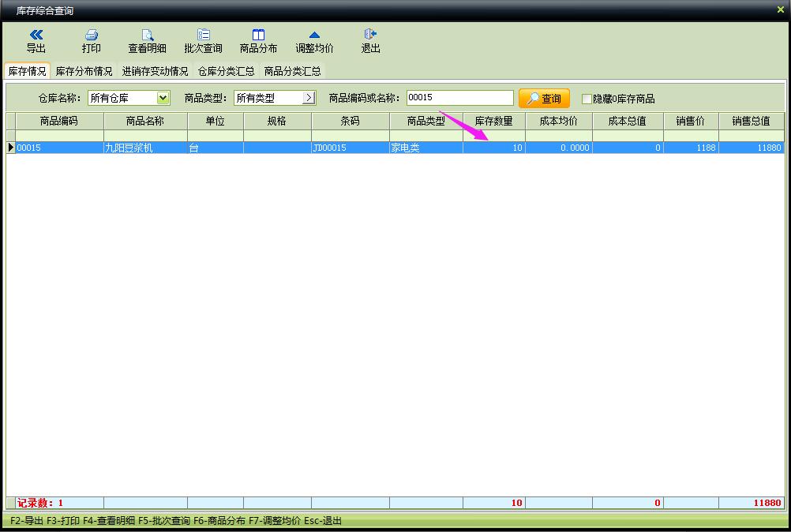
Task: Switch to 商品分类汇总 tab
Action: pos(293,71)
